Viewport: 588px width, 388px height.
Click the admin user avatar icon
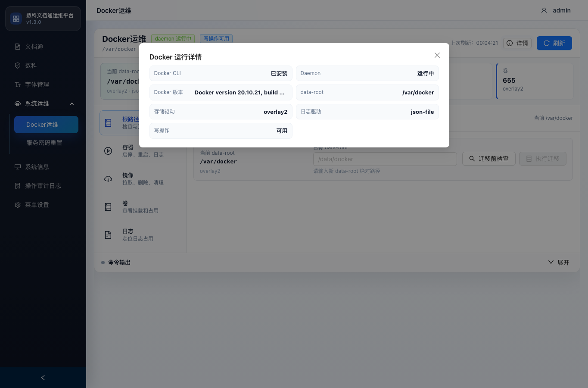(544, 10)
